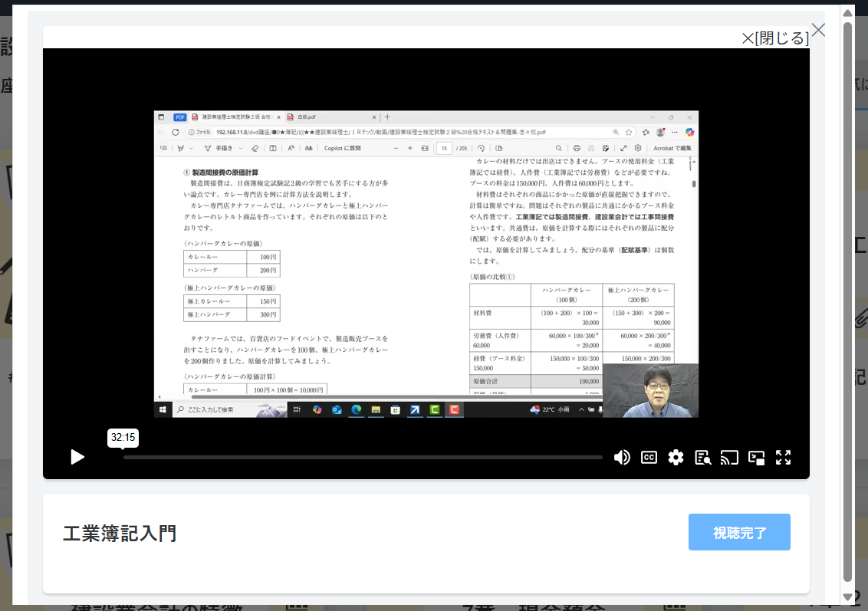Click the PDF page number field showing 15
The height and width of the screenshot is (611, 868).
(443, 148)
